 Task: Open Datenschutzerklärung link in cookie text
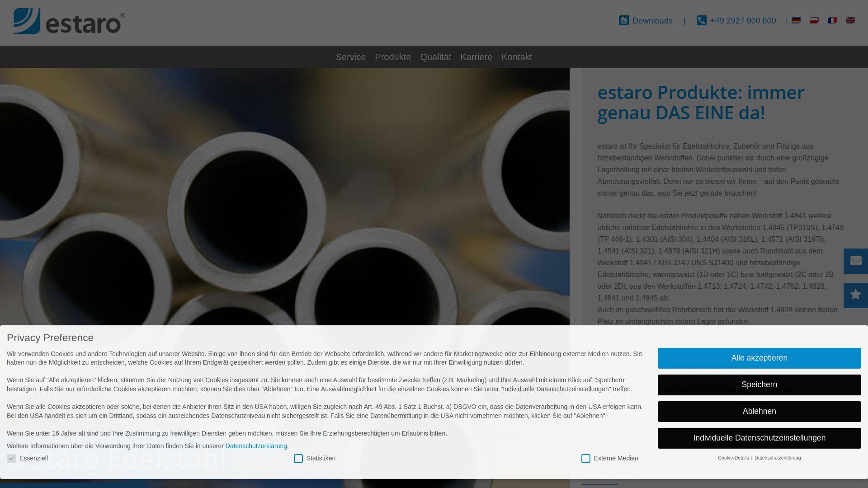tap(256, 446)
